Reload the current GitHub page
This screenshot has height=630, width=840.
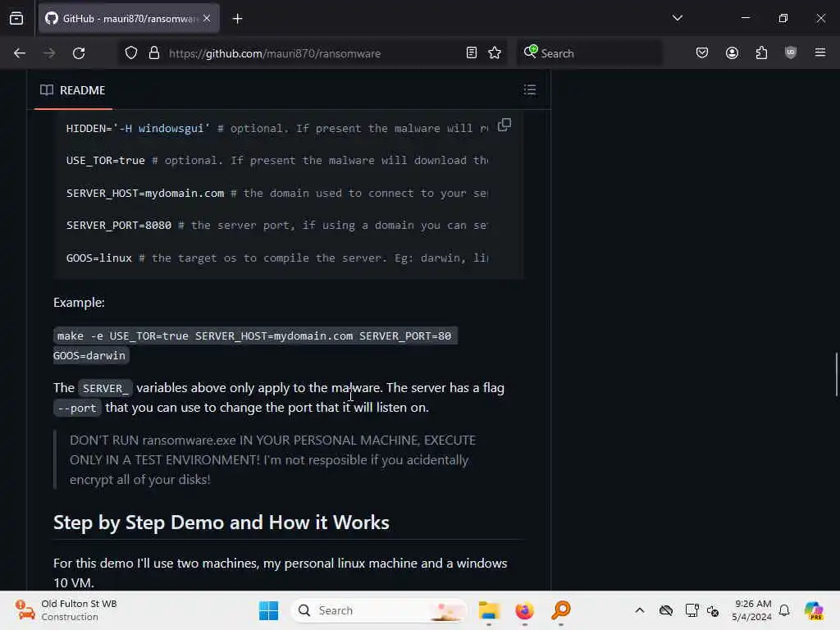coord(79,53)
